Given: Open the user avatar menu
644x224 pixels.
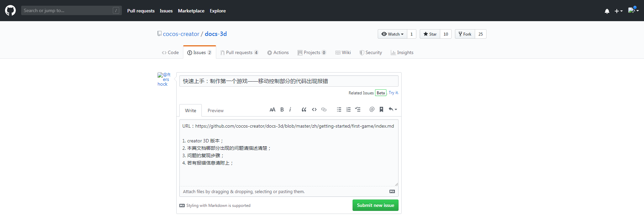Looking at the screenshot, I should click(x=633, y=10).
